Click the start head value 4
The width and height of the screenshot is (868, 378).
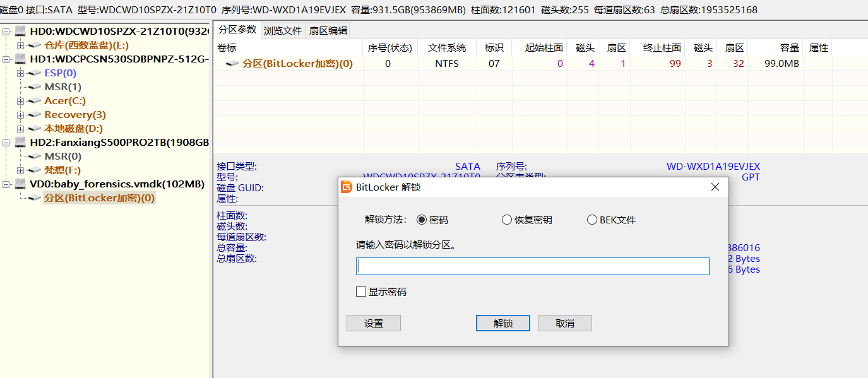click(592, 63)
